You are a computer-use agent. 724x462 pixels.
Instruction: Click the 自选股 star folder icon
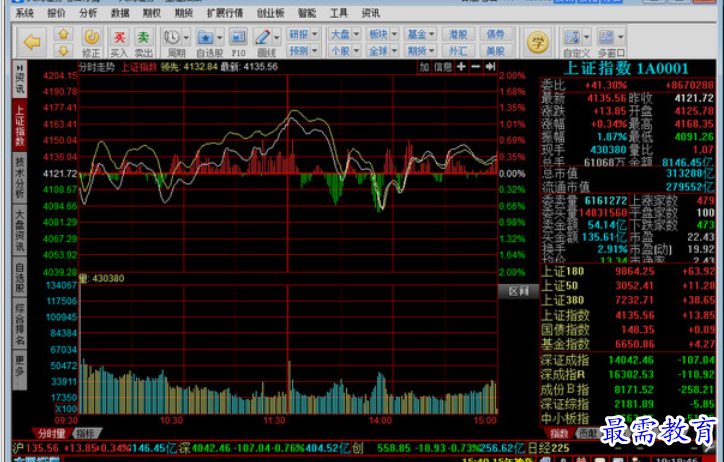coord(205,37)
